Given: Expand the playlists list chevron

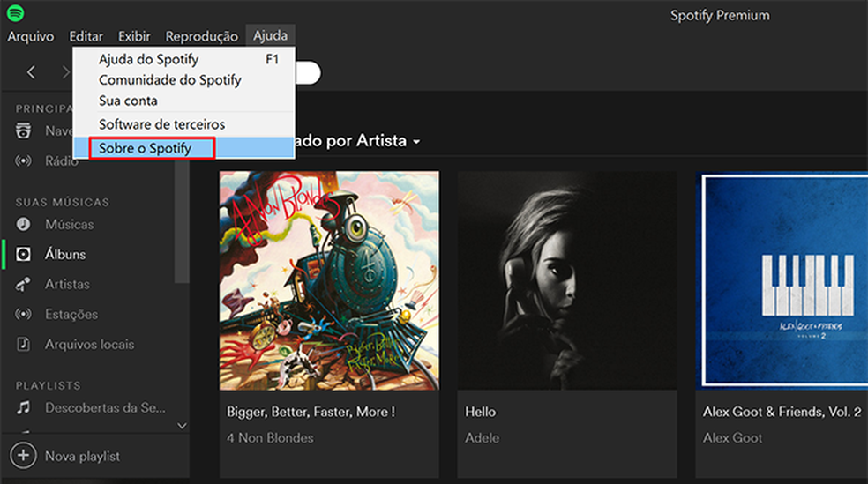Looking at the screenshot, I should pyautogui.click(x=182, y=426).
